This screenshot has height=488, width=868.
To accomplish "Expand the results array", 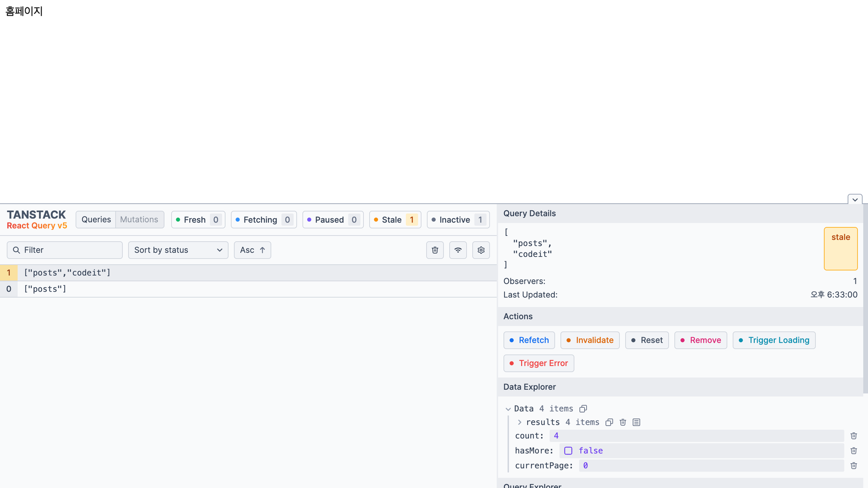I will (x=519, y=422).
